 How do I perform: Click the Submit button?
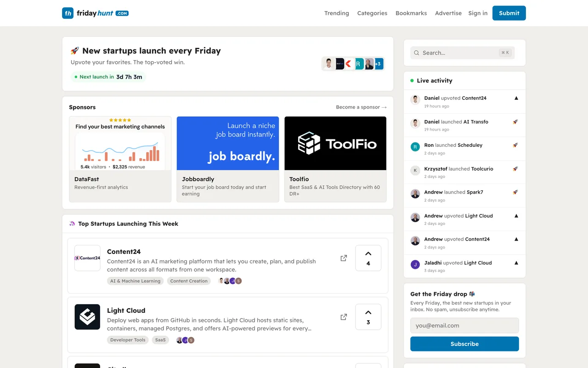(x=509, y=13)
